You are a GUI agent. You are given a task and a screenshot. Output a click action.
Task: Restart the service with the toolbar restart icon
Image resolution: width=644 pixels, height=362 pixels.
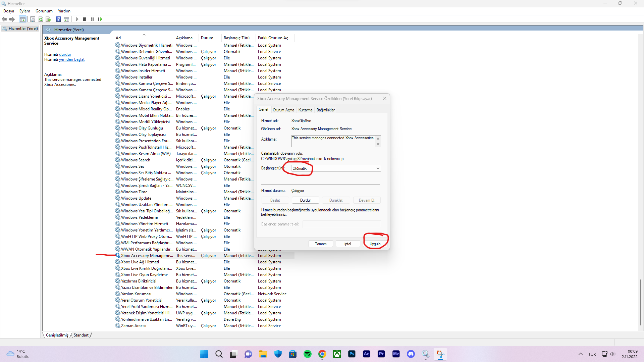pyautogui.click(x=100, y=19)
